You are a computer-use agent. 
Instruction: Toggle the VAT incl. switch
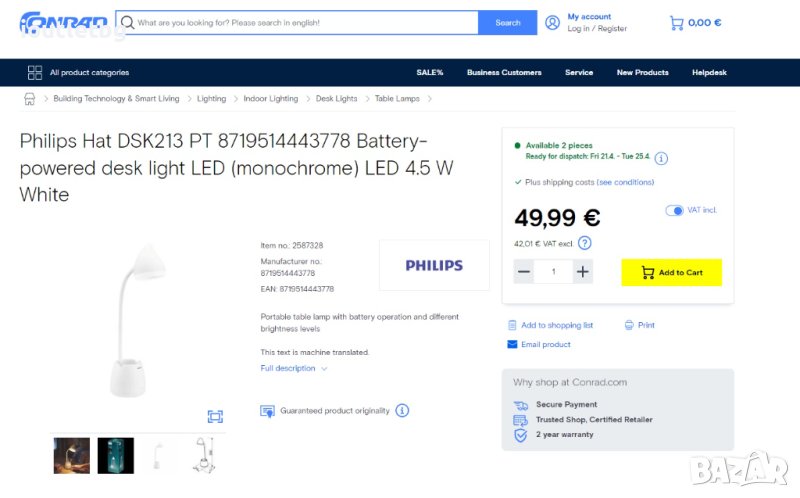(x=674, y=210)
